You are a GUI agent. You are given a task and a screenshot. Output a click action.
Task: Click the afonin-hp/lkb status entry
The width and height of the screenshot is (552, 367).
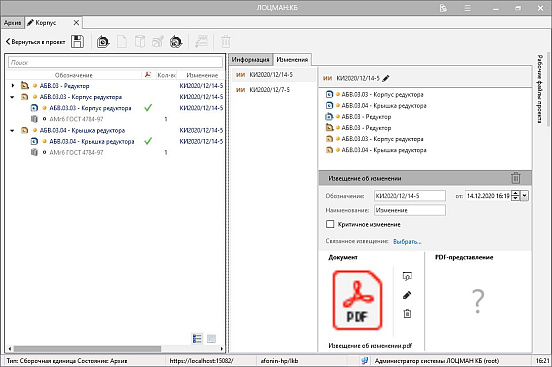coord(280,361)
